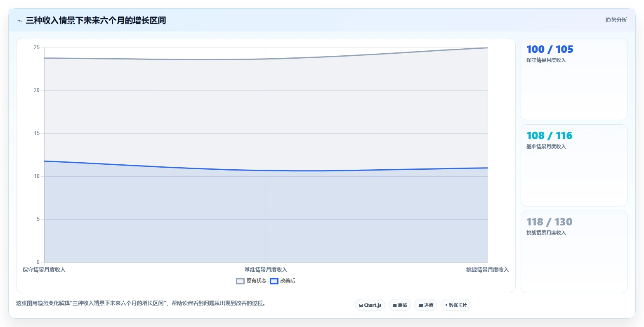Click the 趋势分析 label in header
The image size is (644, 327).
pos(616,20)
